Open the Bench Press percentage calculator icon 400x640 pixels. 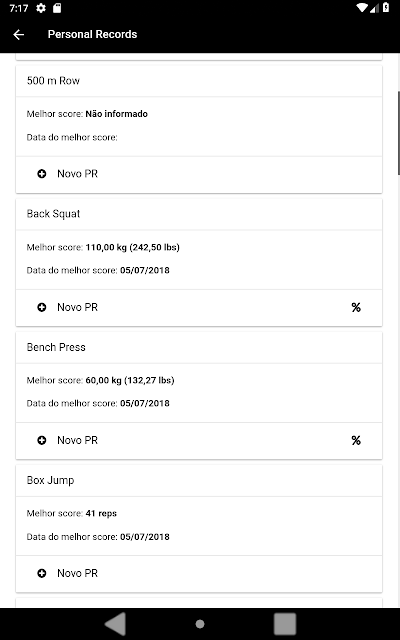coord(356,440)
